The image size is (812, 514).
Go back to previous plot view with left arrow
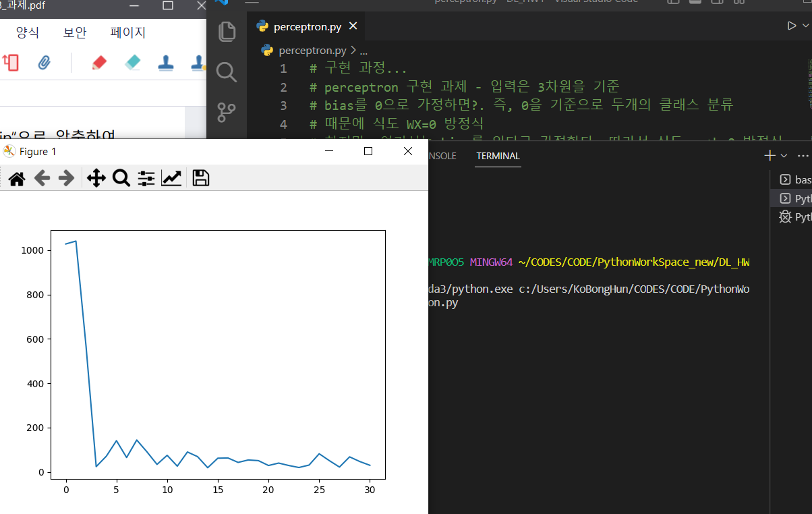(42, 177)
